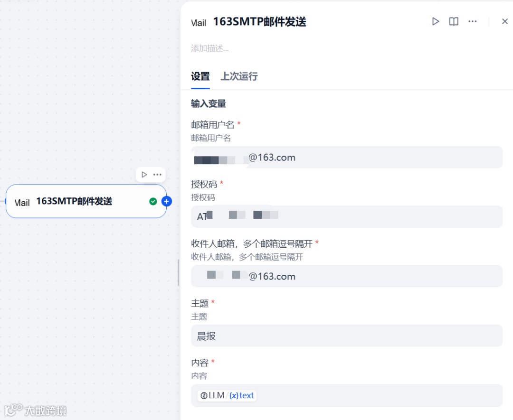Open the panel more-options ellipsis menu
The height and width of the screenshot is (420, 513).
click(473, 21)
